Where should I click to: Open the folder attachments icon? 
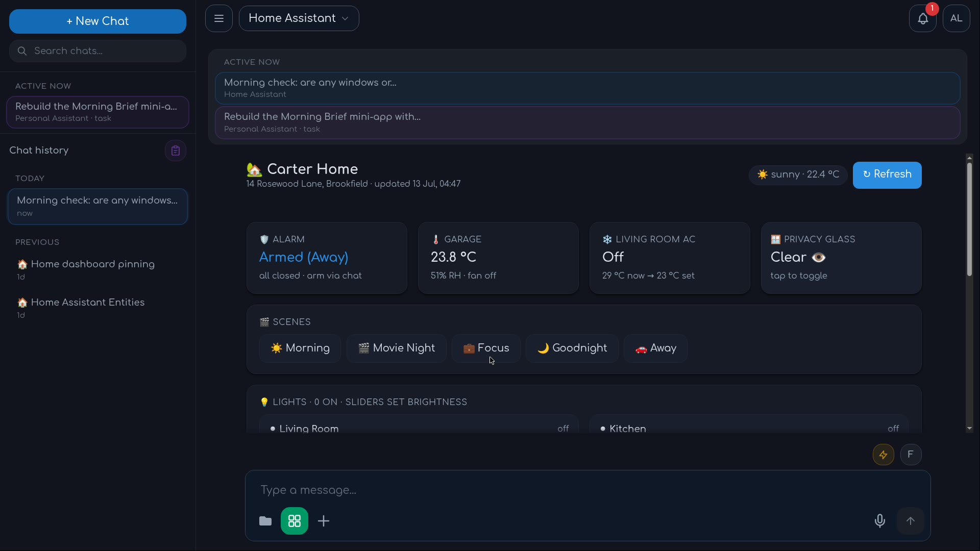[265, 521]
